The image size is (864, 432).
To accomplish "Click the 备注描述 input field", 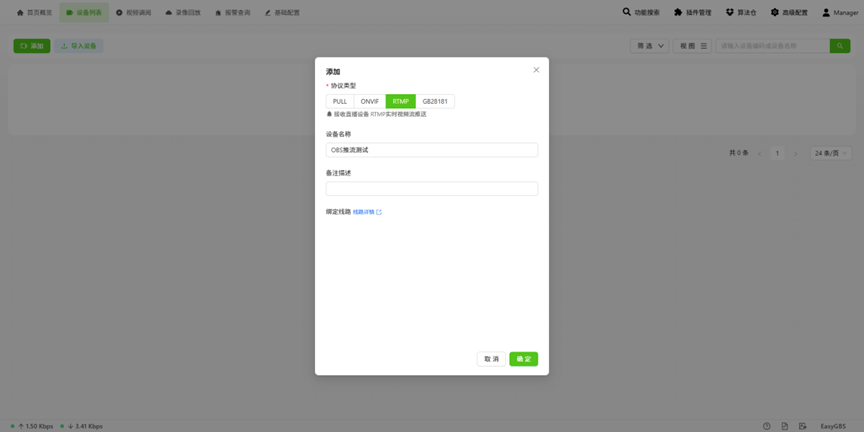I will click(x=431, y=188).
